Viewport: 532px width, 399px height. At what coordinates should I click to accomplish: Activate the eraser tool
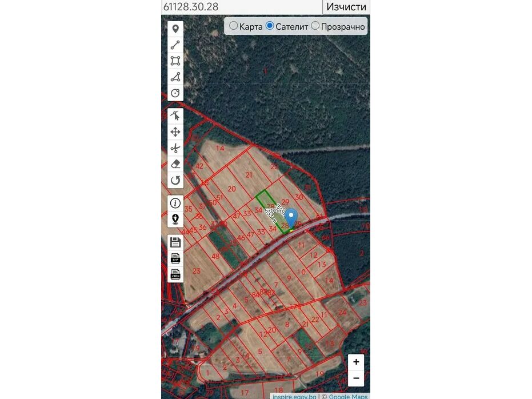[x=175, y=164]
